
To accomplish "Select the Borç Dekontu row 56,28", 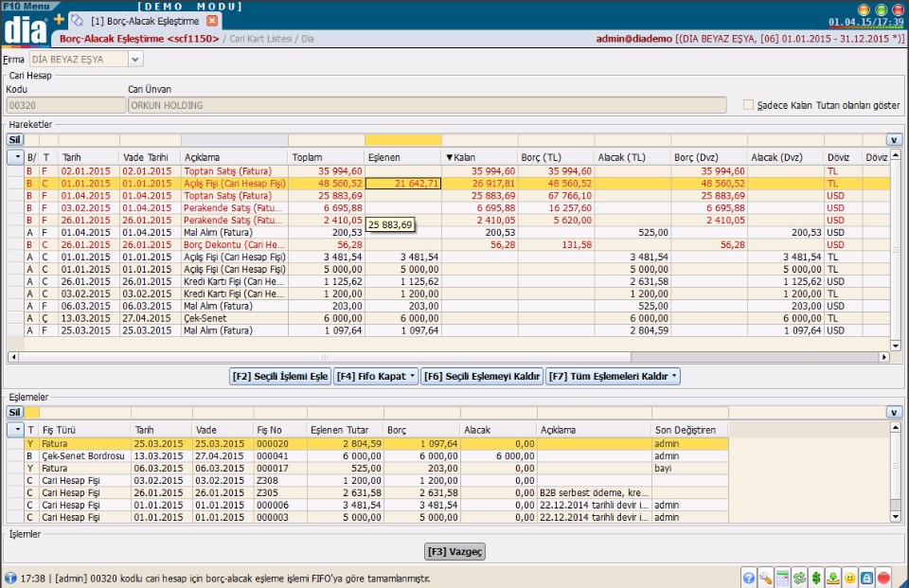I will click(448, 244).
